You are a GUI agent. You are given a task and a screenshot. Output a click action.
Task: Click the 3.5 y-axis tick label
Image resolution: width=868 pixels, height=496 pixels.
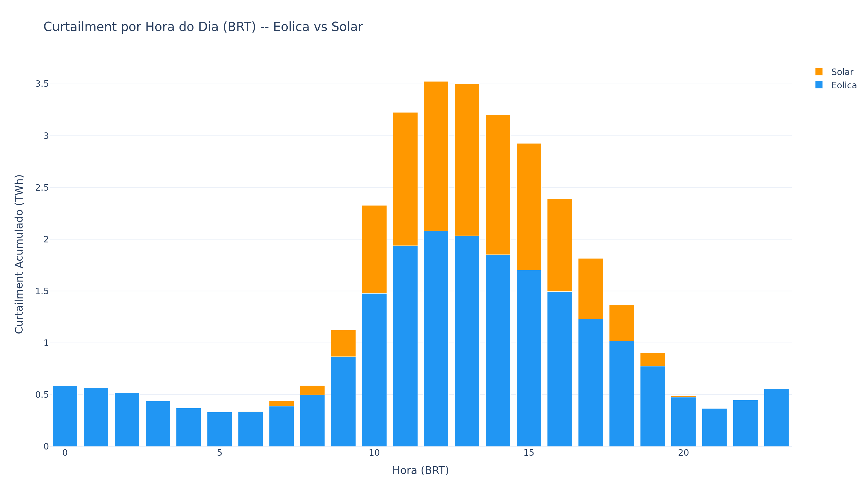(x=42, y=84)
